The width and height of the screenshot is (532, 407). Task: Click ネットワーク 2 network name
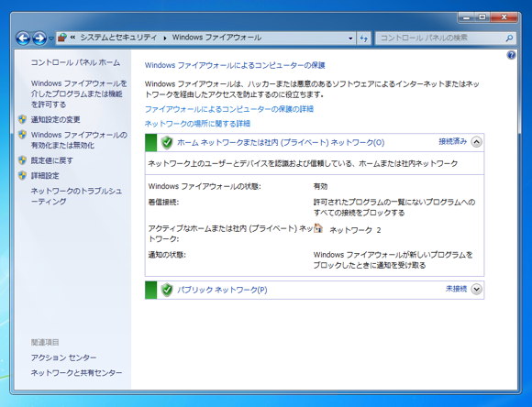click(355, 230)
